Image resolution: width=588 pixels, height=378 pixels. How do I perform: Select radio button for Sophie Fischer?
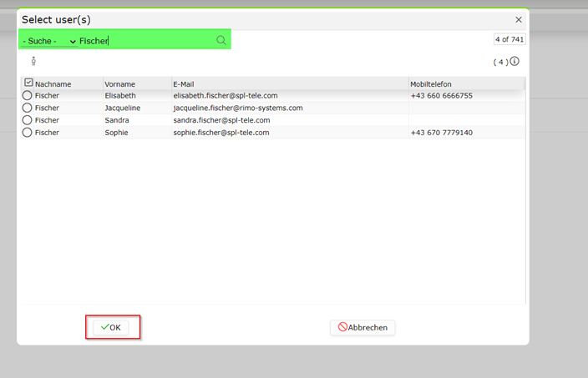[x=27, y=133]
